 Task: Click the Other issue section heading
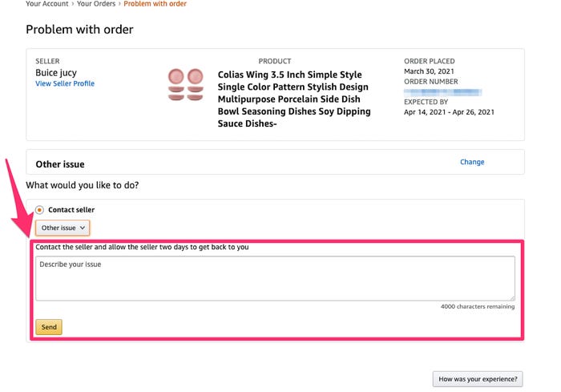[60, 164]
